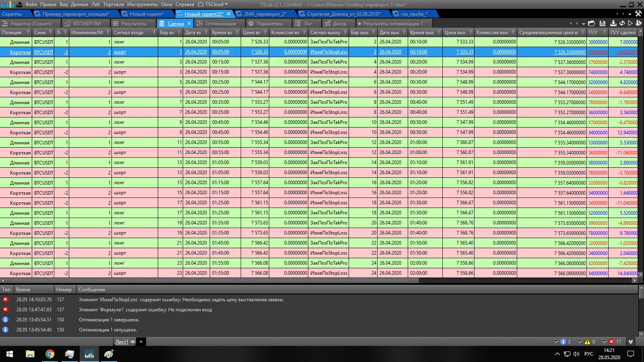644x362 pixels.
Task: Add a new sheet with plus button
Action: click(141, 342)
